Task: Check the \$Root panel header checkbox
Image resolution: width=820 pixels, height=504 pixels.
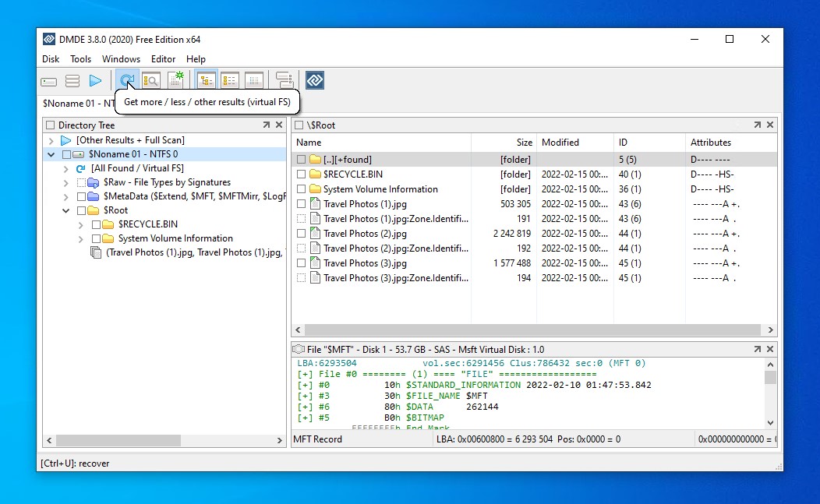Action: [297, 125]
